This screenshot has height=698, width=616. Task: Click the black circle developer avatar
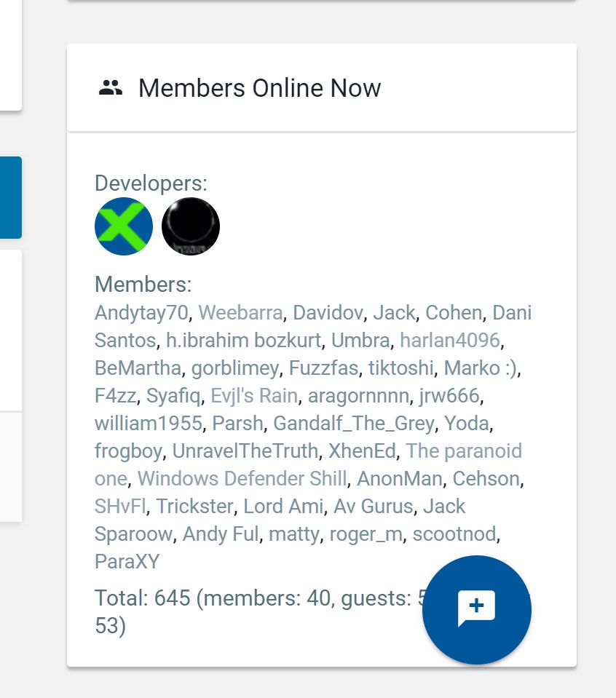point(191,226)
